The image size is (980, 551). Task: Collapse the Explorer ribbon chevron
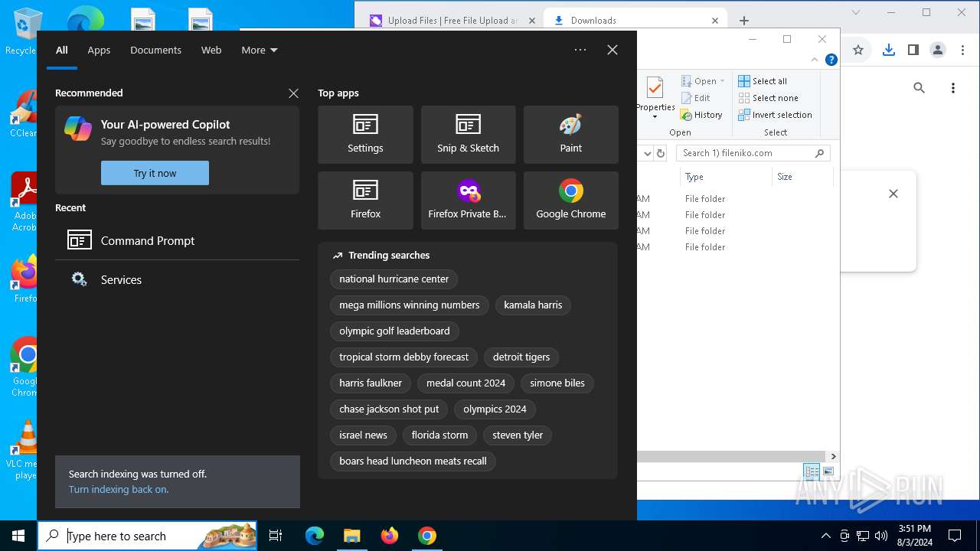[815, 60]
